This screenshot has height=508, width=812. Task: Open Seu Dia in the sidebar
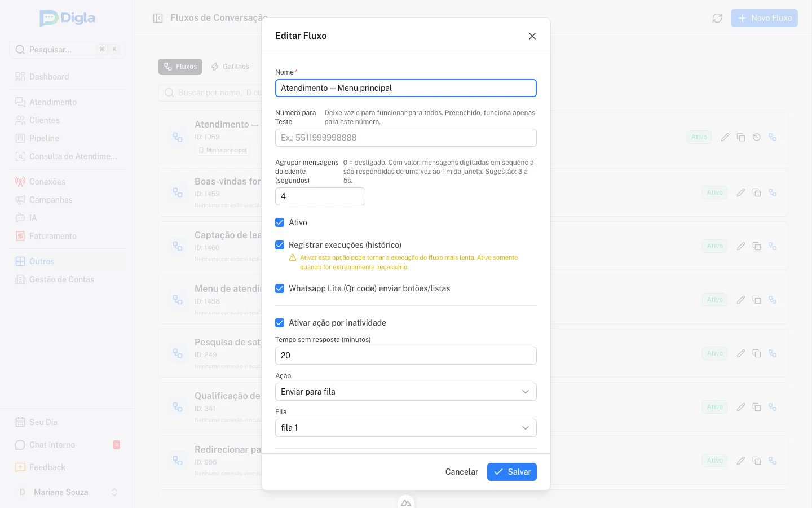tap(68, 422)
